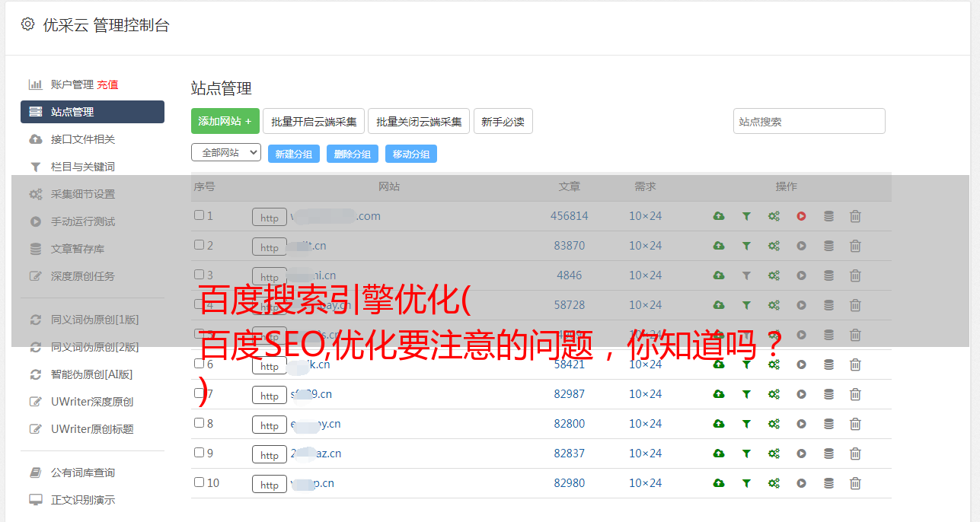Tick the checkbox for row 2
The height and width of the screenshot is (522, 980).
click(199, 245)
